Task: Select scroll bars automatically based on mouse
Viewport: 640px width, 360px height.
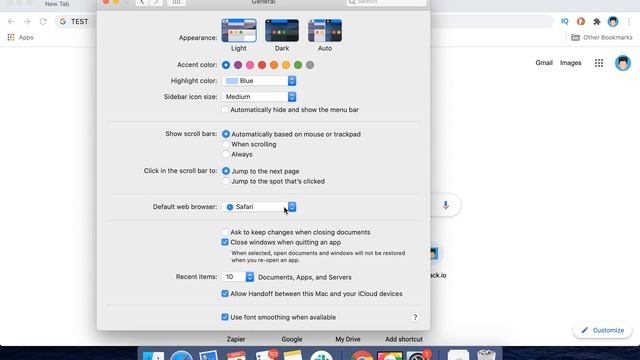Action: [226, 134]
